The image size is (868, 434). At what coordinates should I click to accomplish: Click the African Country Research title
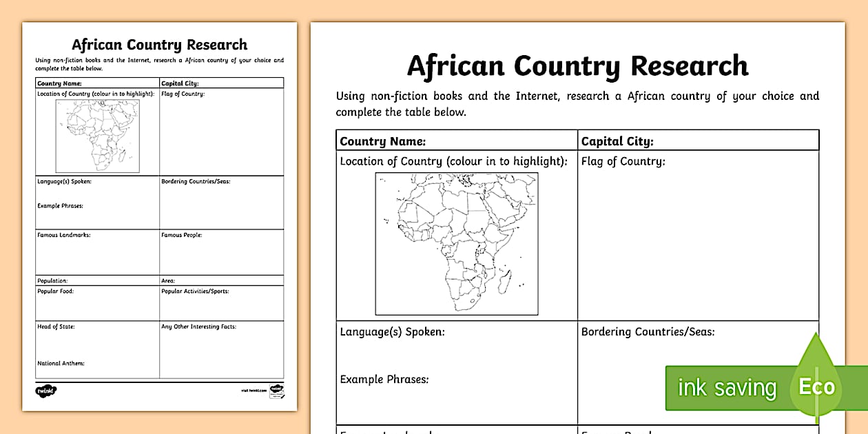[577, 65]
